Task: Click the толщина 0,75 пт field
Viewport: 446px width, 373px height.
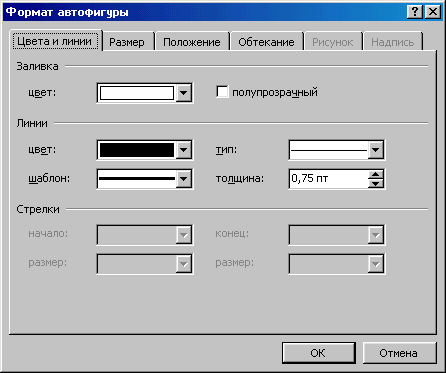Action: pos(328,179)
